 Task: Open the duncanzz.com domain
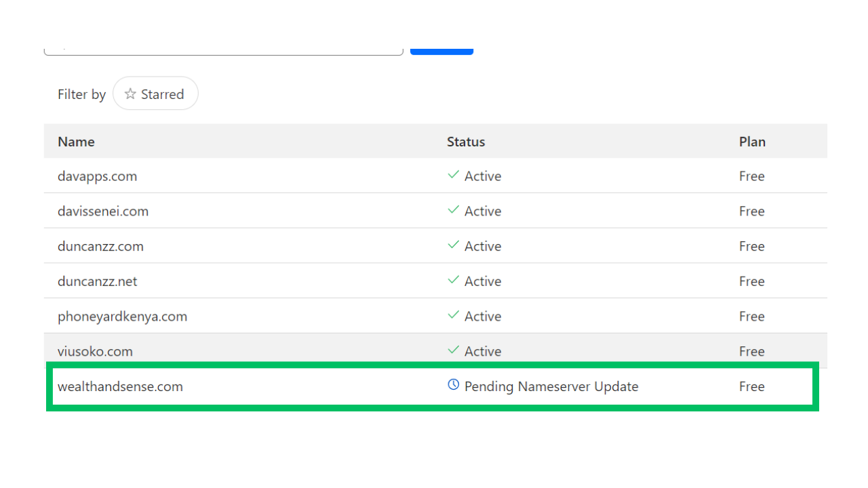click(x=100, y=246)
